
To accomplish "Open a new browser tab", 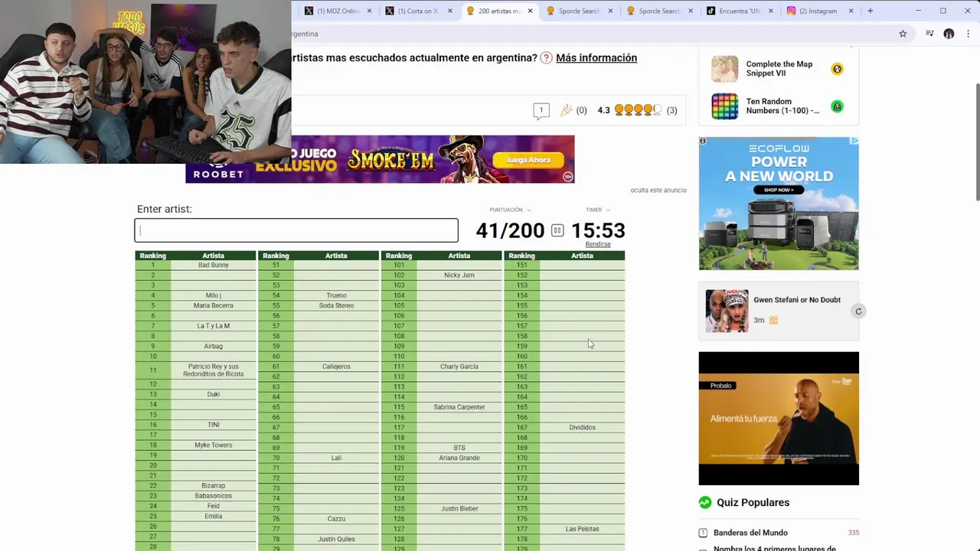I will click(x=870, y=11).
